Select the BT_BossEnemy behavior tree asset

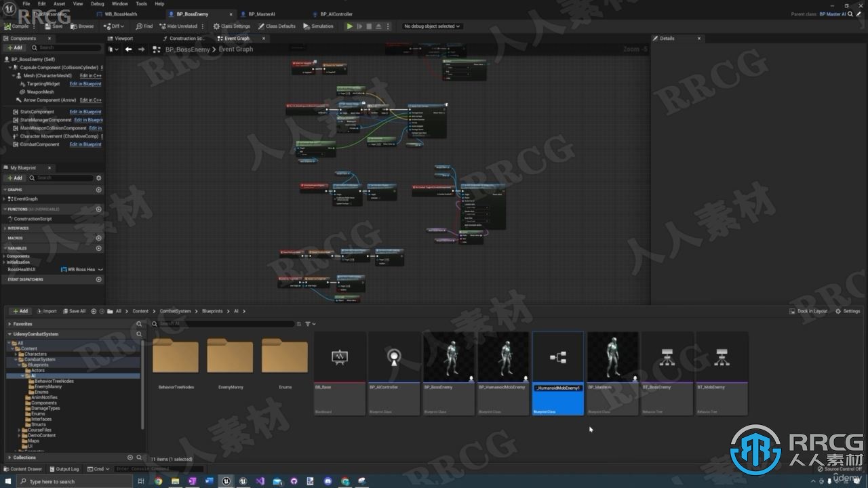[x=667, y=373]
